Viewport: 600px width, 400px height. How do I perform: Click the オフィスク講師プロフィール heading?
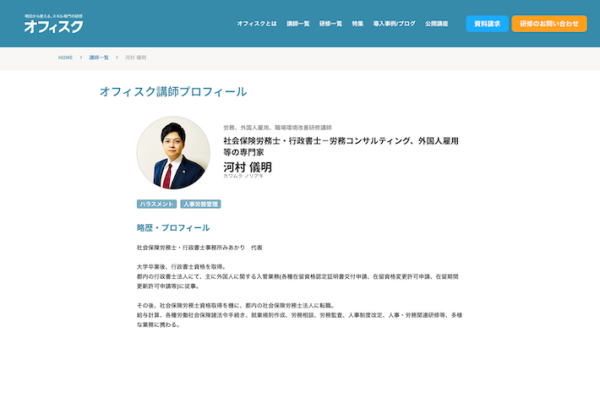[x=172, y=91]
